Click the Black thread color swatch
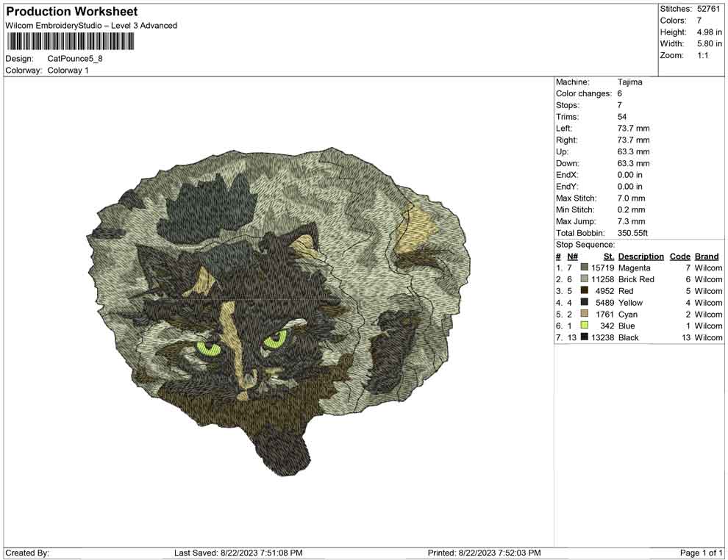The image size is (728, 560). click(585, 337)
